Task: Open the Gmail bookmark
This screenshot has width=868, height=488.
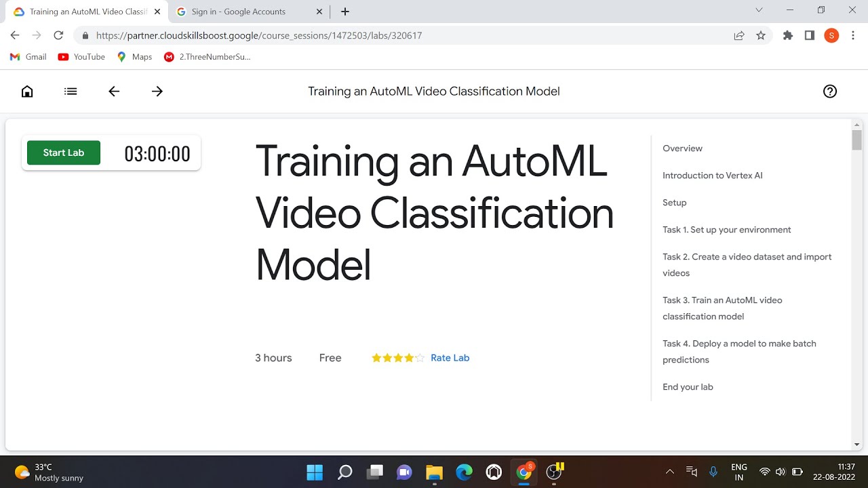Action: [x=28, y=57]
